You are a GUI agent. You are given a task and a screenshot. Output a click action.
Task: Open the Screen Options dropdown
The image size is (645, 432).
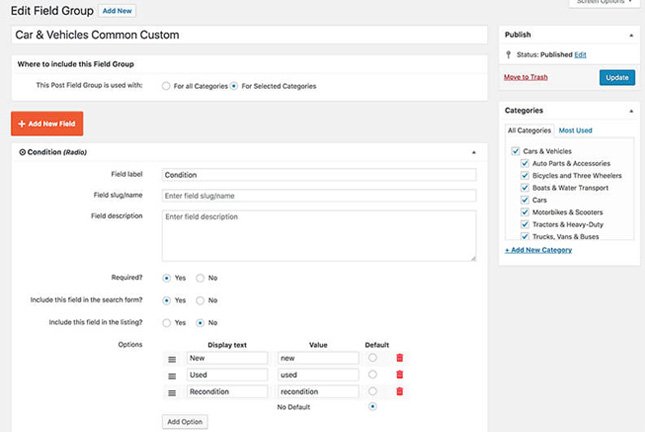[x=603, y=2]
